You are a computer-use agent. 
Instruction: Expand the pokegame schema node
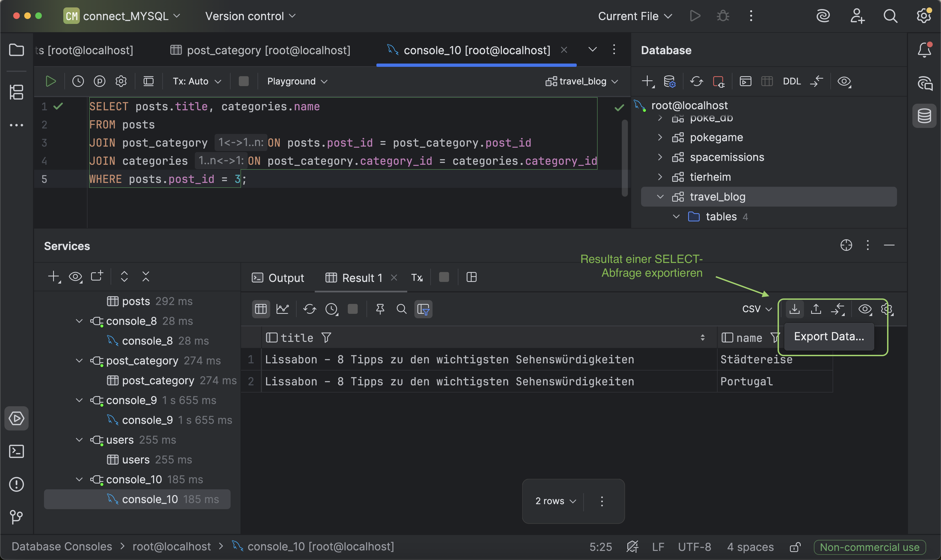click(x=660, y=137)
